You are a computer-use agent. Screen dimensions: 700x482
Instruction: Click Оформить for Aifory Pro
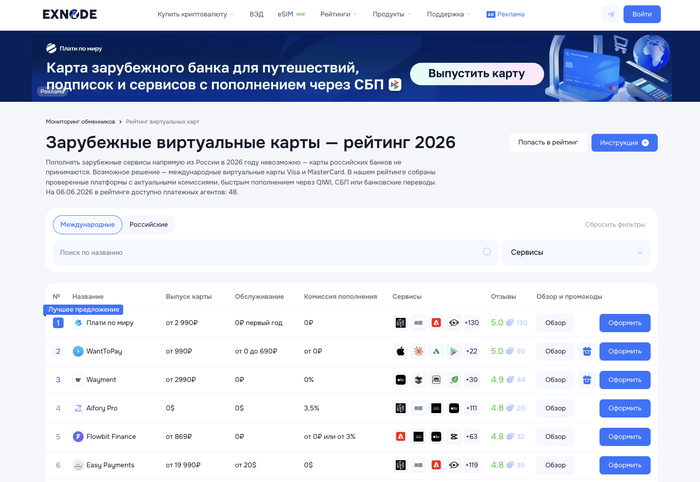pos(625,408)
